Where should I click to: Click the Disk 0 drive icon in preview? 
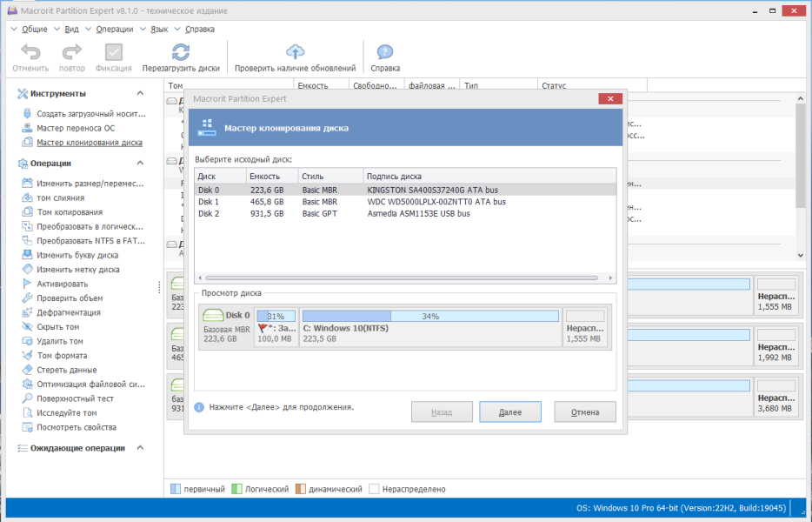(213, 315)
